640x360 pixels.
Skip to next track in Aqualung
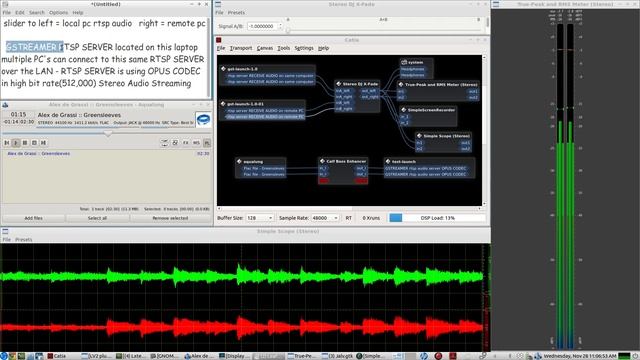tap(43, 142)
